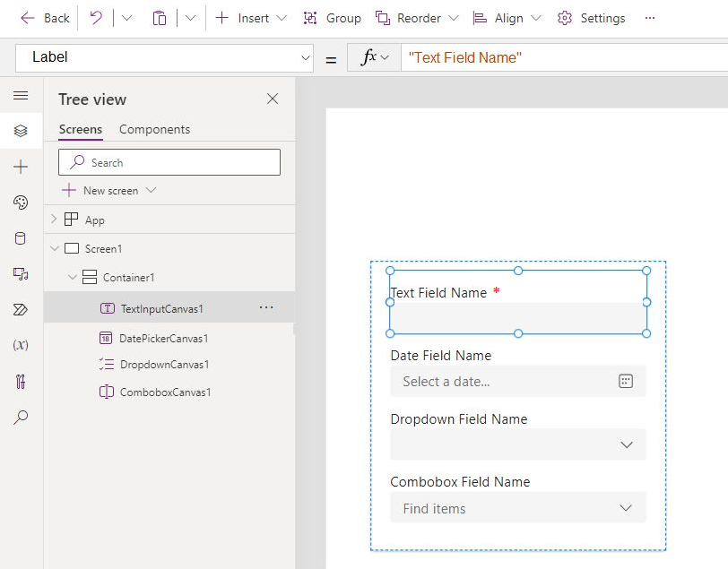Collapse the Container1 tree node
The image size is (728, 569).
73,278
